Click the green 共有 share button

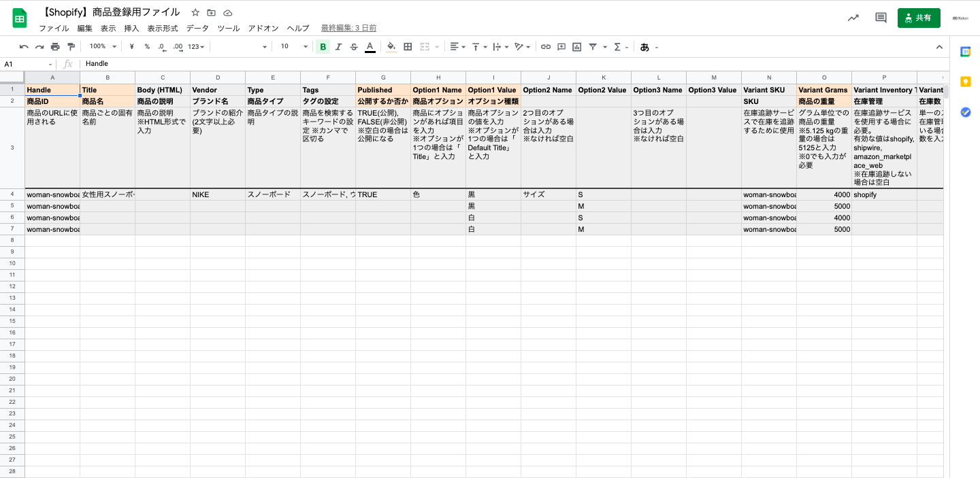pyautogui.click(x=919, y=18)
